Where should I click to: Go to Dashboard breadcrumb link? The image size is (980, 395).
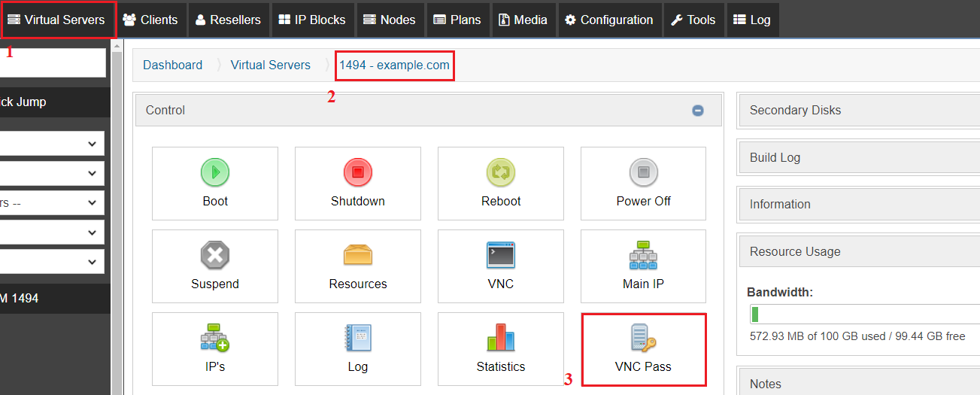tap(172, 65)
